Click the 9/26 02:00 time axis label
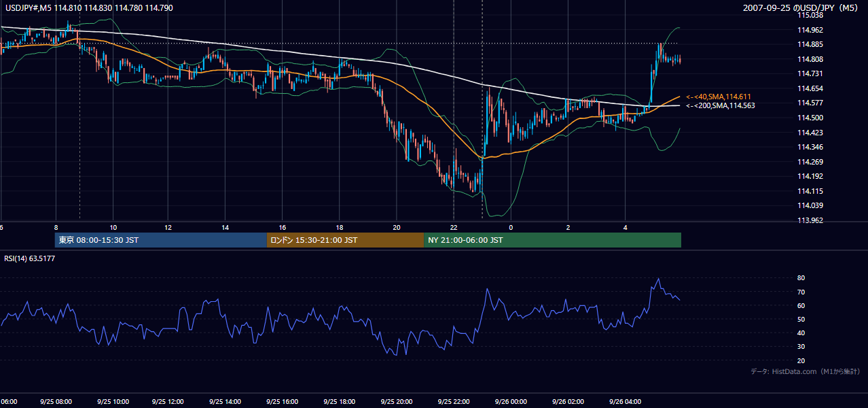Viewport: 868px width, 408px height. tap(568, 402)
